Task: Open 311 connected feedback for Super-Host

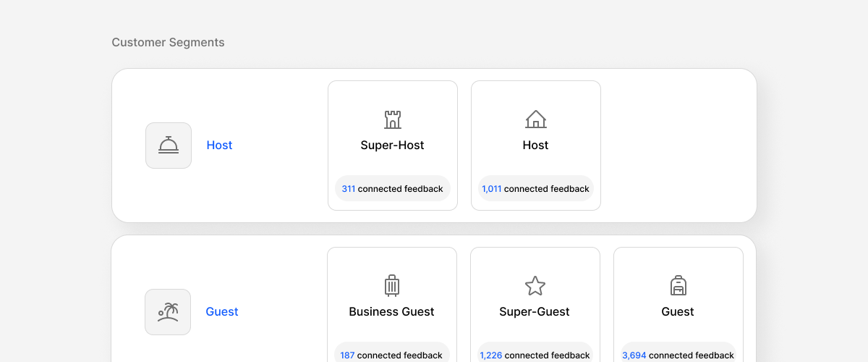Action: [393, 189]
